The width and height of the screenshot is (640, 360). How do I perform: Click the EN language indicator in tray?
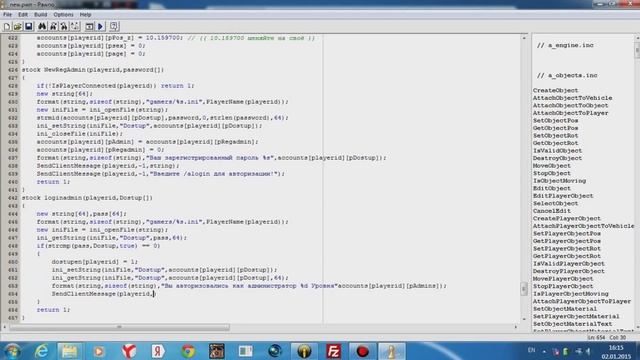pyautogui.click(x=531, y=351)
